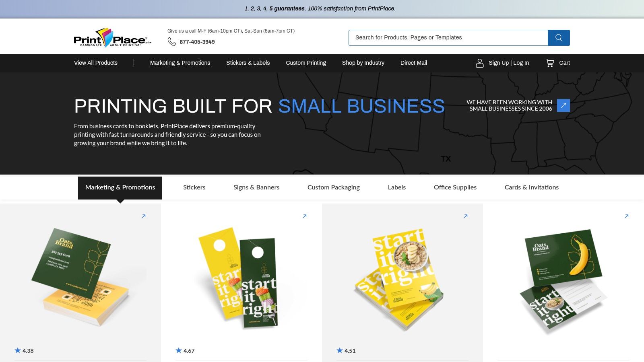Open the Oats Brand business cards thumbnail
The height and width of the screenshot is (362, 644).
pyautogui.click(x=80, y=278)
